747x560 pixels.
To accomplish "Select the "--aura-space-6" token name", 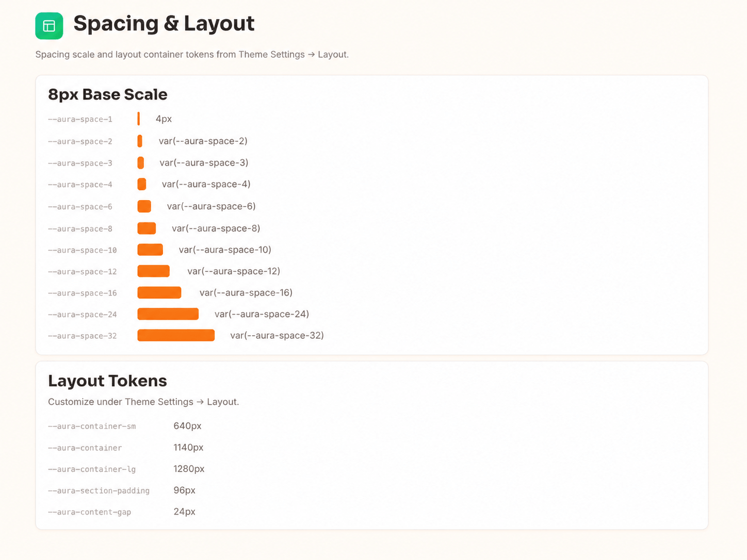I will pyautogui.click(x=80, y=207).
